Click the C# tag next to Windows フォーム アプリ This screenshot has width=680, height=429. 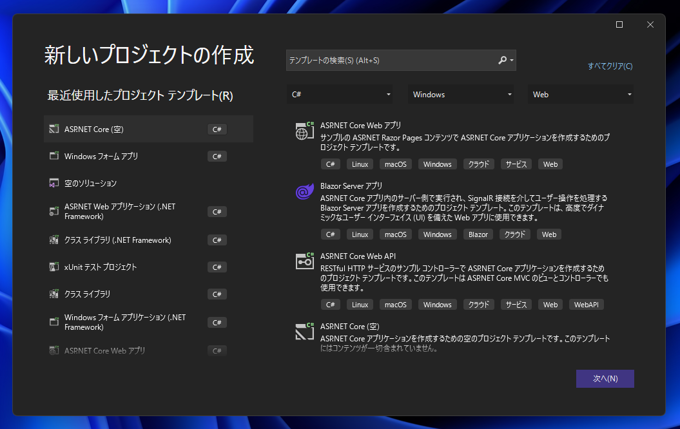[217, 156]
